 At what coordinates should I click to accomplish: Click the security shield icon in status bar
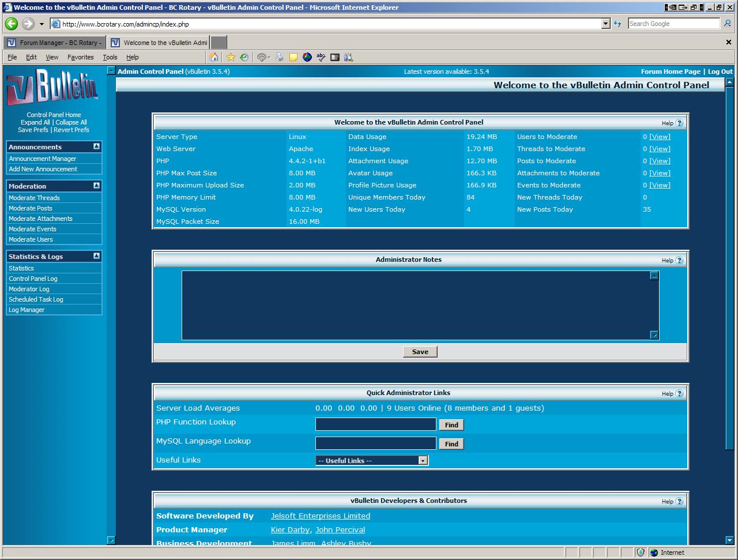point(641,553)
